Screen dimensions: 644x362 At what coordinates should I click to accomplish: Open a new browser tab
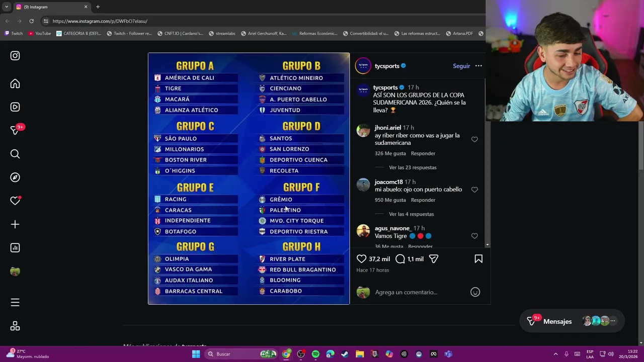pos(98,7)
